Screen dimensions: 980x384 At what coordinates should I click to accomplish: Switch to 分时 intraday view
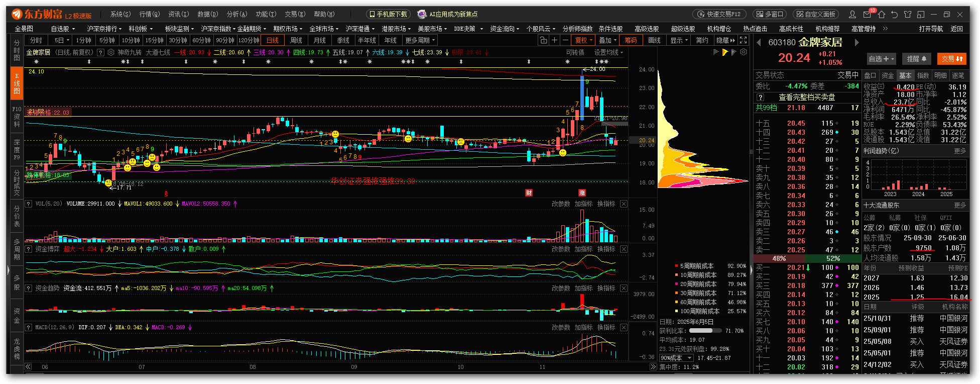tap(36, 40)
